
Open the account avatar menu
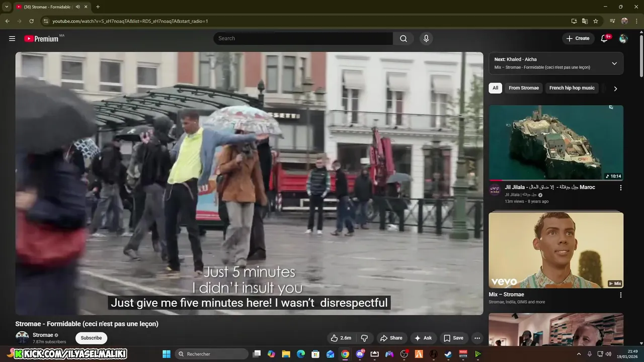coord(623,39)
